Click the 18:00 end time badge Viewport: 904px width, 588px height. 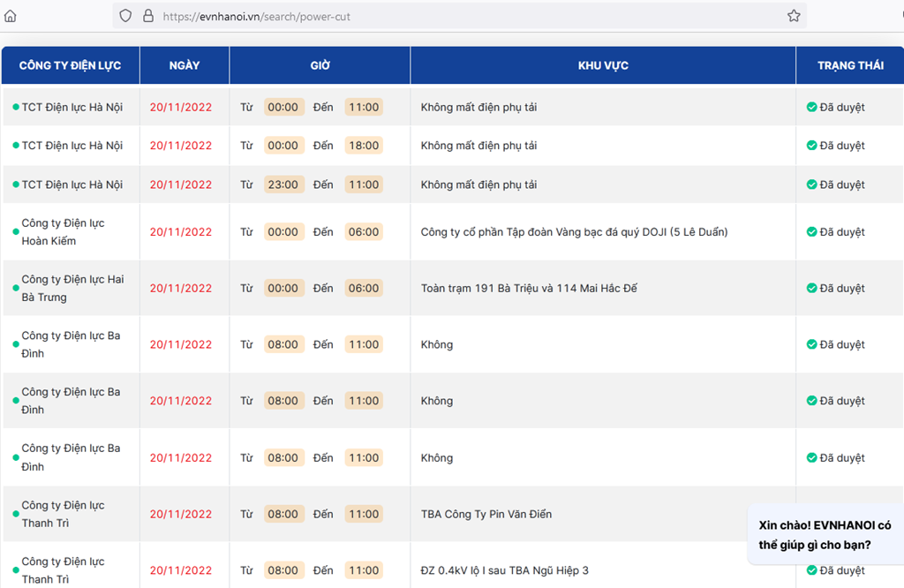tap(364, 146)
